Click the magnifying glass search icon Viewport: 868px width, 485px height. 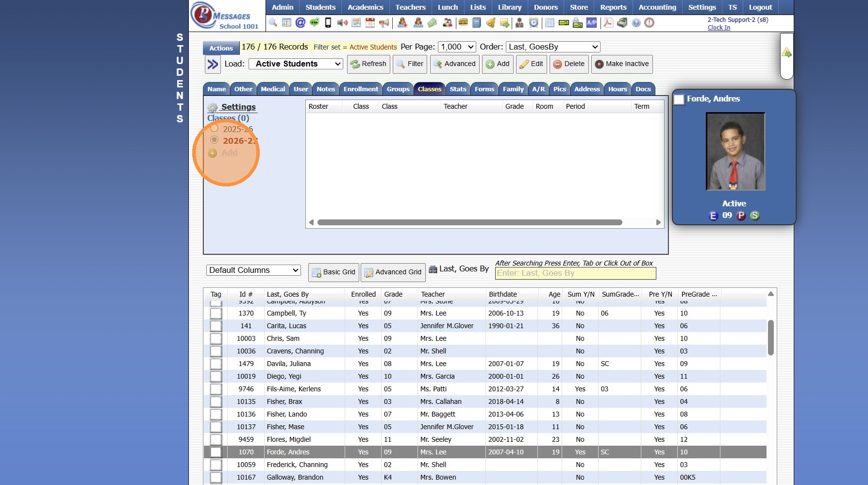coord(273,23)
